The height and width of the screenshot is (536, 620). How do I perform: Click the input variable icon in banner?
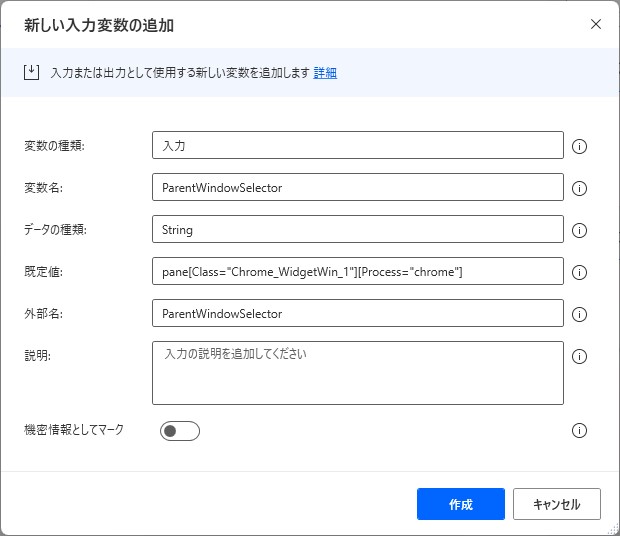point(31,72)
